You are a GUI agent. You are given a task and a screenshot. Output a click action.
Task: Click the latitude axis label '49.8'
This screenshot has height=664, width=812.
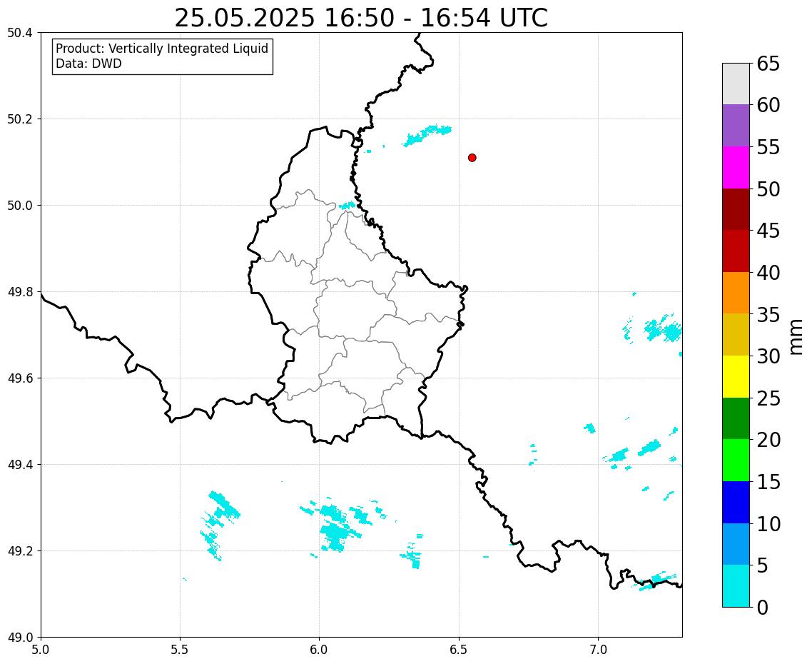click(20, 292)
